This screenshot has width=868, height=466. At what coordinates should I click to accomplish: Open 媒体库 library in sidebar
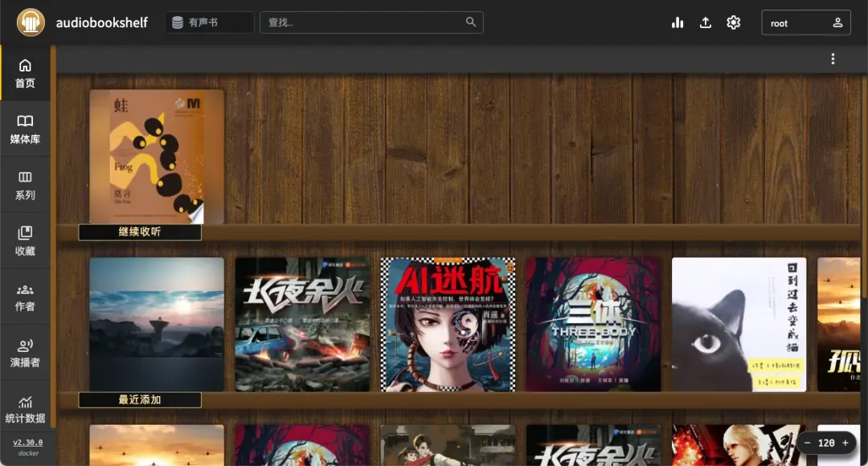[25, 129]
